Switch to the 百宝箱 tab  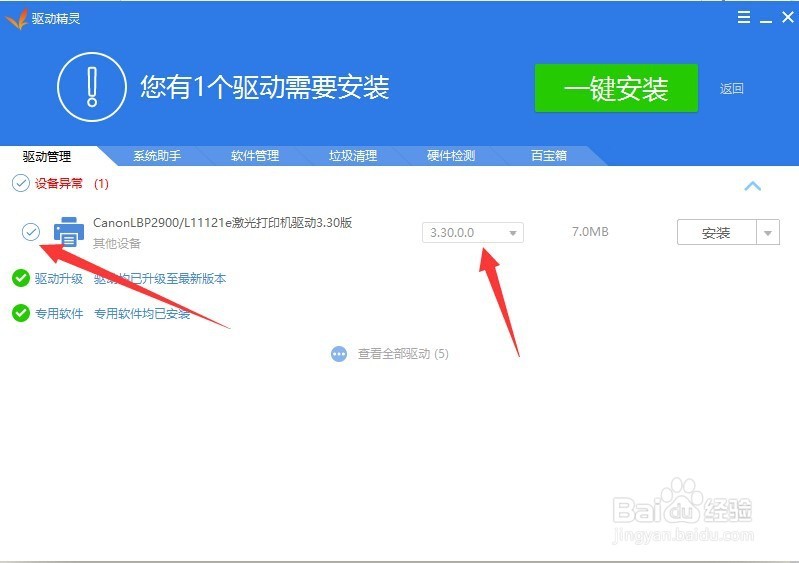[549, 155]
